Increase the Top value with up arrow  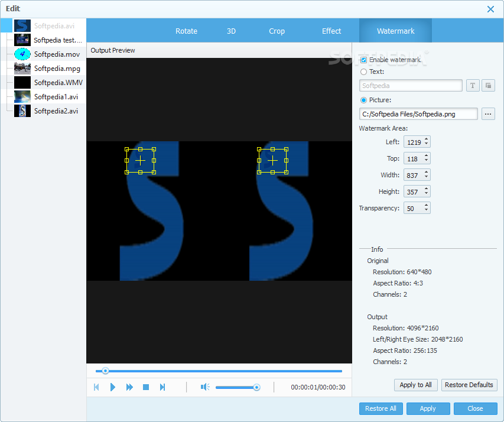pos(426,156)
